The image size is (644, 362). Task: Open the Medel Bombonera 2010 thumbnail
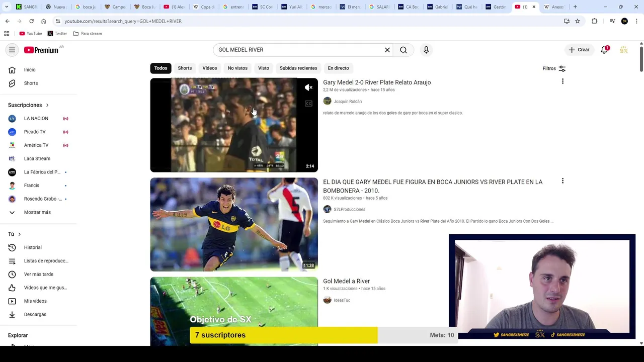point(234,225)
